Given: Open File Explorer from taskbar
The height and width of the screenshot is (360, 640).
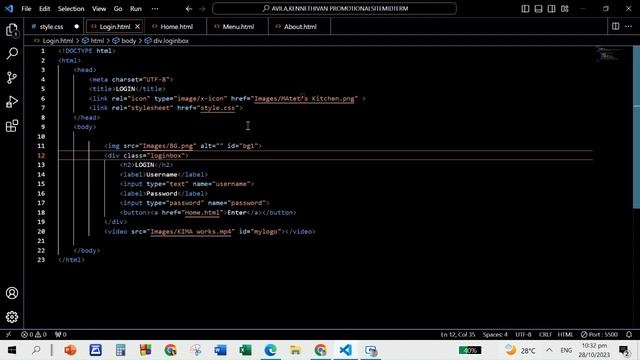Looking at the screenshot, I should click(295, 350).
